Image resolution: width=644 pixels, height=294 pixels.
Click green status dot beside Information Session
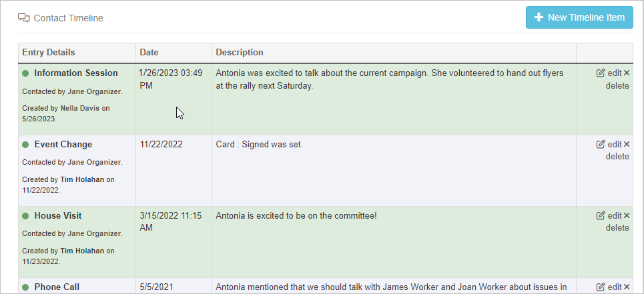point(25,73)
